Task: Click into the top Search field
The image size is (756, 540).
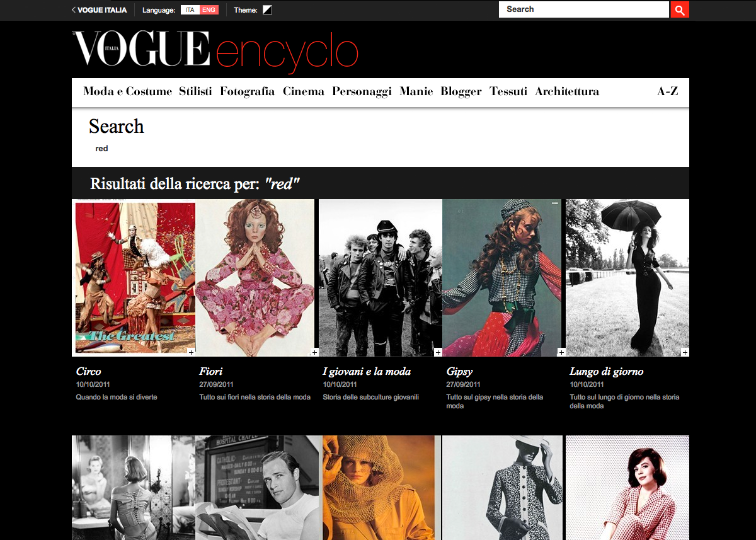Action: pyautogui.click(x=583, y=9)
